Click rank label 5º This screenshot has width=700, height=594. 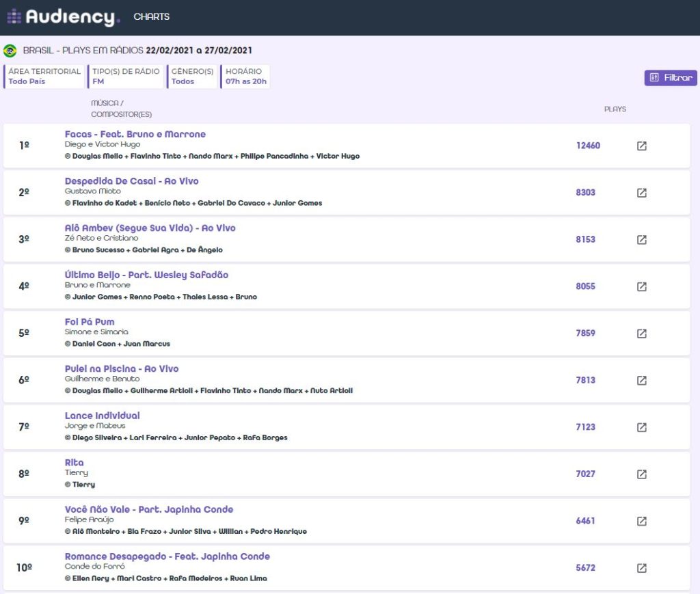(x=24, y=333)
